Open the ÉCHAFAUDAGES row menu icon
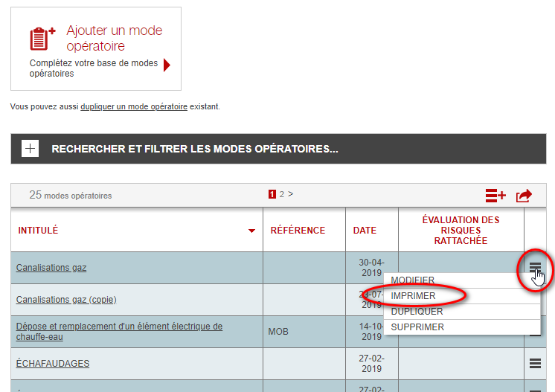The width and height of the screenshot is (555, 392). point(535,363)
